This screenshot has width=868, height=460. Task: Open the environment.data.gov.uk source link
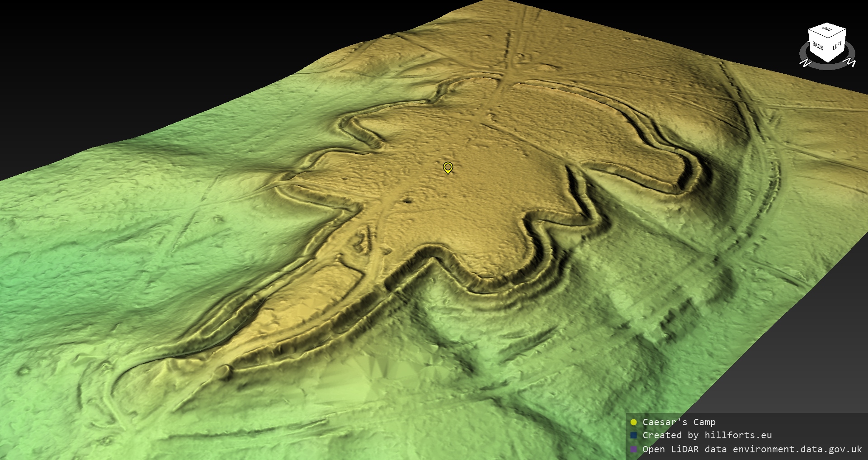click(797, 449)
